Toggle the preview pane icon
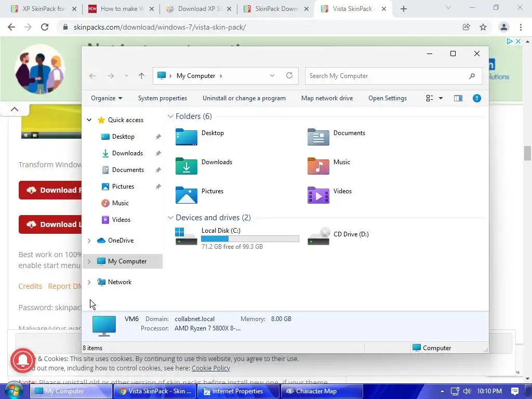 click(458, 98)
